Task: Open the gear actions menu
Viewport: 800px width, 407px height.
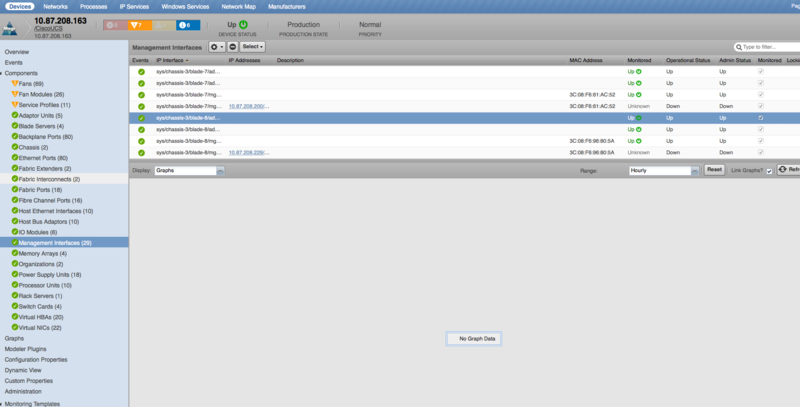Action: click(x=217, y=47)
